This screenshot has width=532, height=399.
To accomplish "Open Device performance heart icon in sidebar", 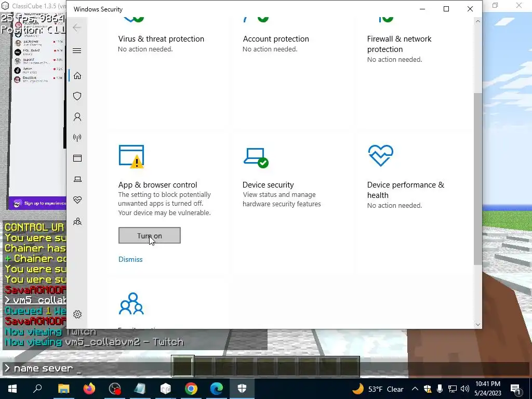I will point(77,200).
